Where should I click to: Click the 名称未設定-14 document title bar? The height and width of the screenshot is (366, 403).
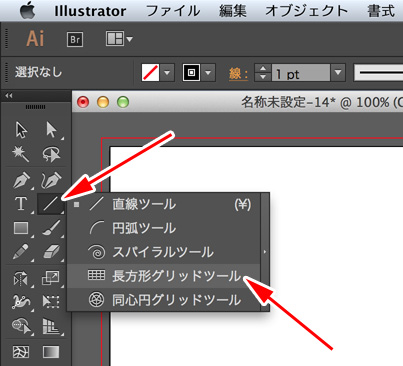[238, 102]
